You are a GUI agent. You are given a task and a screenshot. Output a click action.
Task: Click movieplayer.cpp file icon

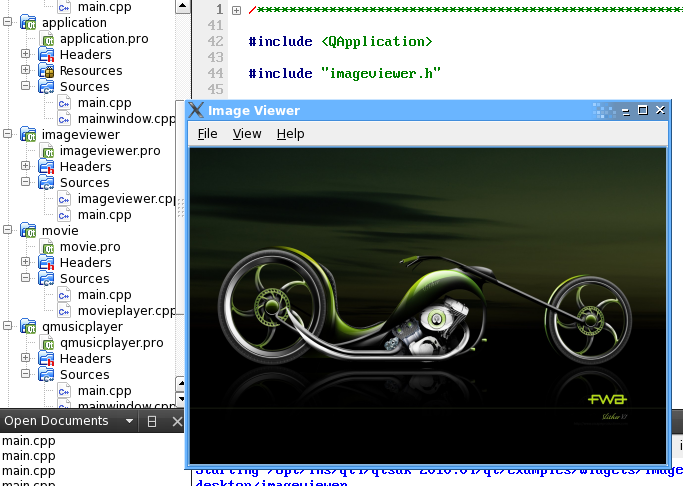[x=64, y=311]
